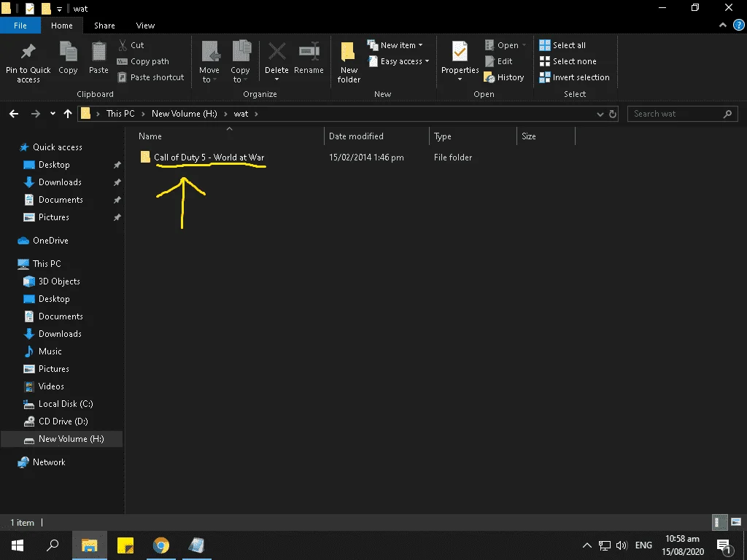Pin the folder to Quick access
Viewport: 747px width, 560px height.
[28, 63]
